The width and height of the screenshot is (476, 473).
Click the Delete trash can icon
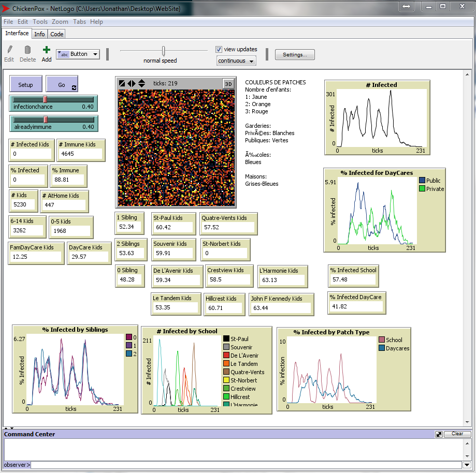pos(27,50)
